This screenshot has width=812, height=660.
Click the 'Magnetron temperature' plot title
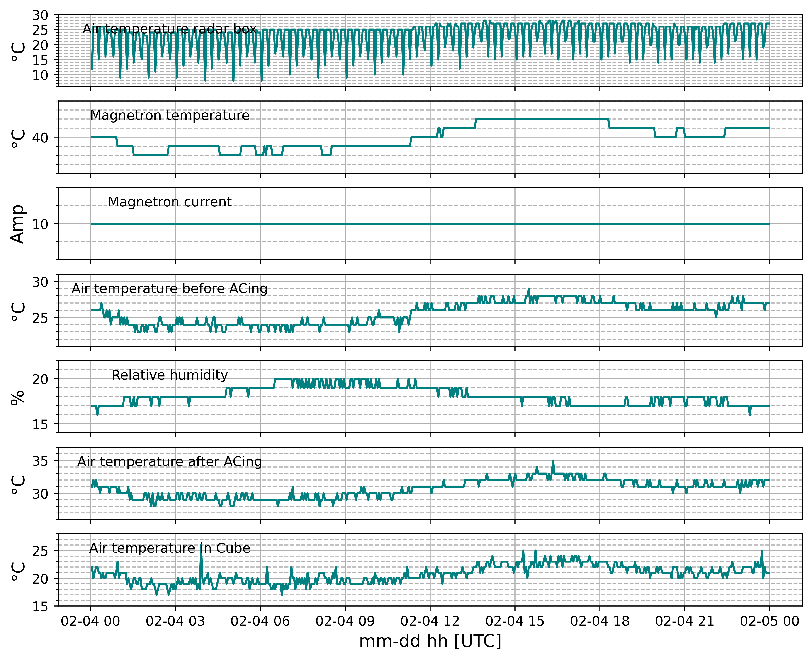pos(170,115)
